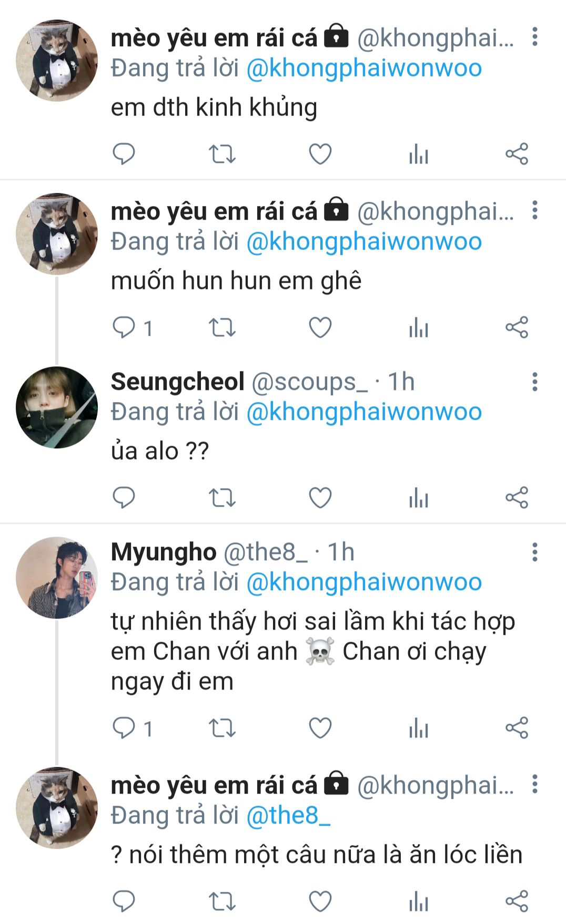566x924 pixels.
Task: Toggle like on Seungcheol's reply
Action: click(320, 497)
